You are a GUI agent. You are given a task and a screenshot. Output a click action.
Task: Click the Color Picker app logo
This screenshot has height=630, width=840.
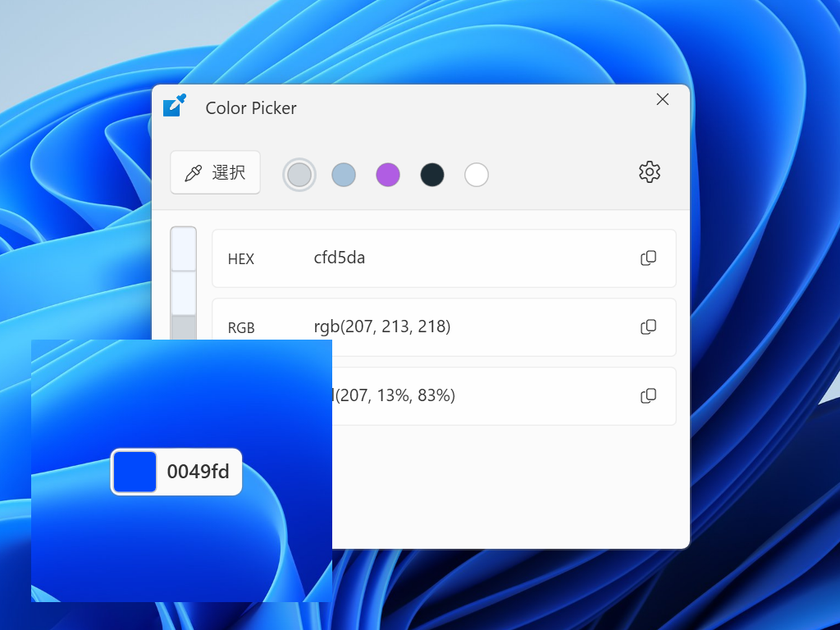coord(175,105)
